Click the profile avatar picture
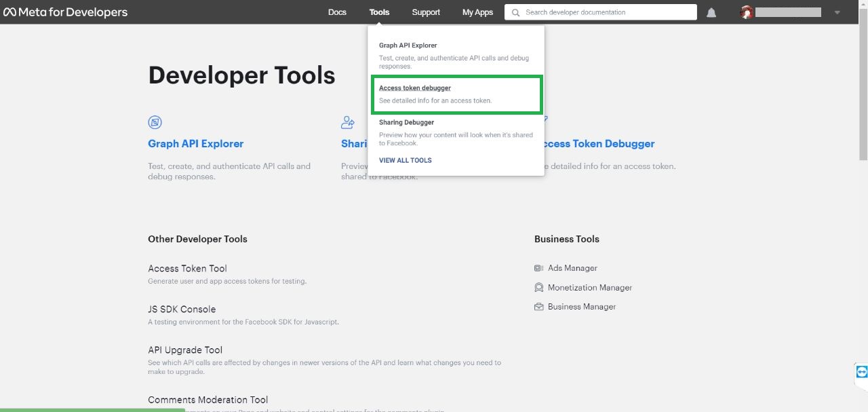The height and width of the screenshot is (412, 868). pos(747,12)
